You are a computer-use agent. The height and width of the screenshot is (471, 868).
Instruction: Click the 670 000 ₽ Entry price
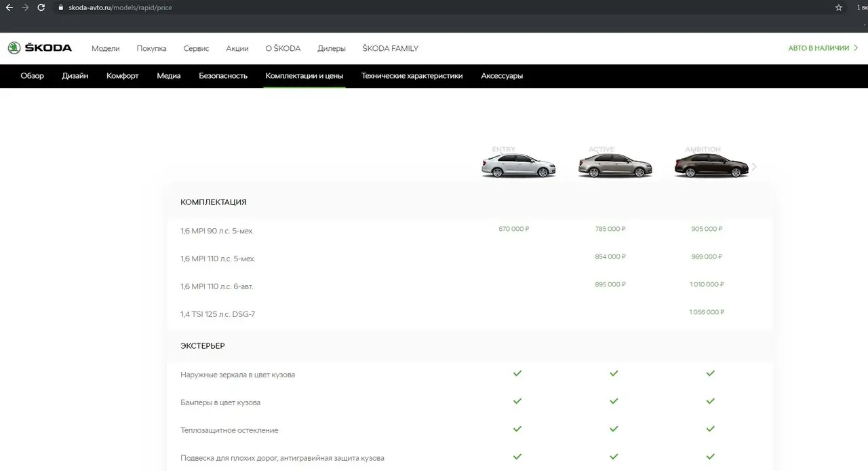click(x=514, y=229)
